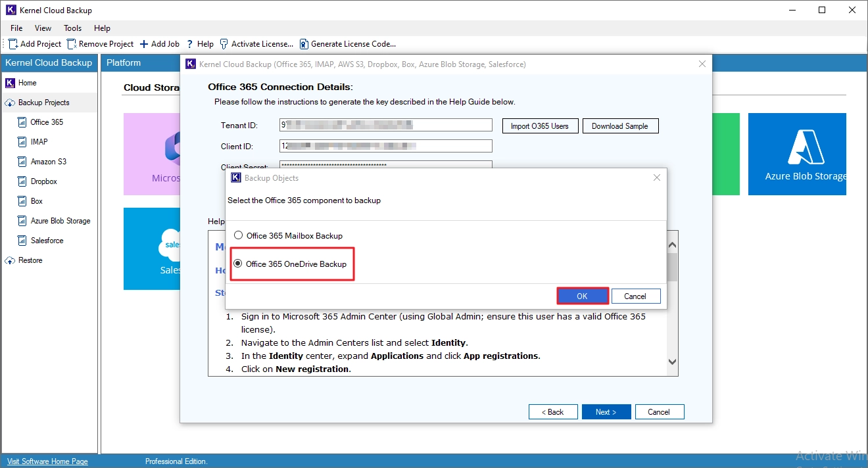This screenshot has width=868, height=468.
Task: Click the Home K icon in sidebar
Action: point(10,83)
